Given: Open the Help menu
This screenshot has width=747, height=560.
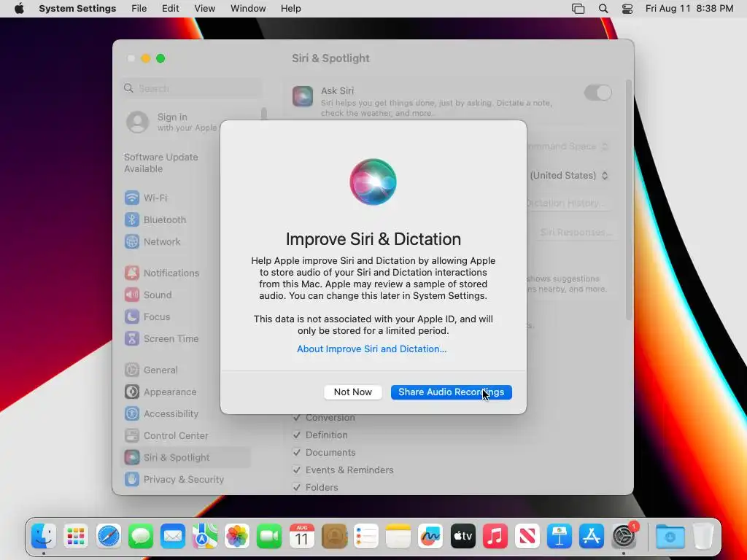Looking at the screenshot, I should pyautogui.click(x=290, y=9).
